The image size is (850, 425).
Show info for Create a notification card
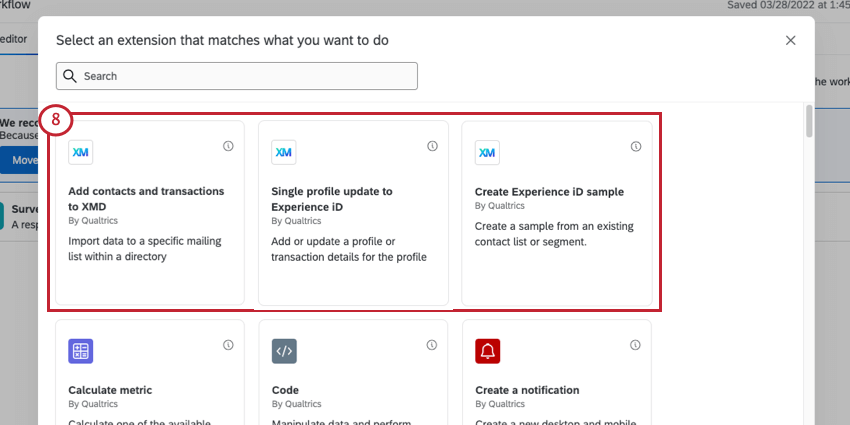[x=635, y=345]
